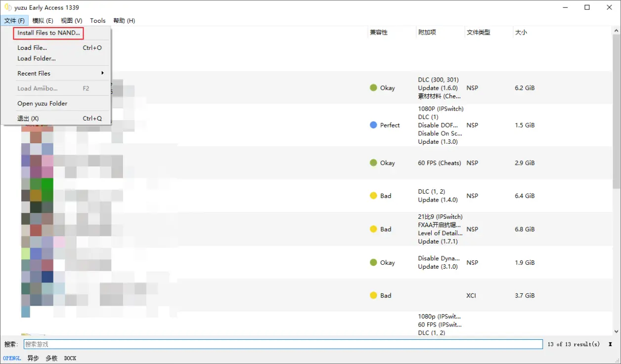621x364 pixels.
Task: Open the 视图 (V) menu
Action: point(72,20)
